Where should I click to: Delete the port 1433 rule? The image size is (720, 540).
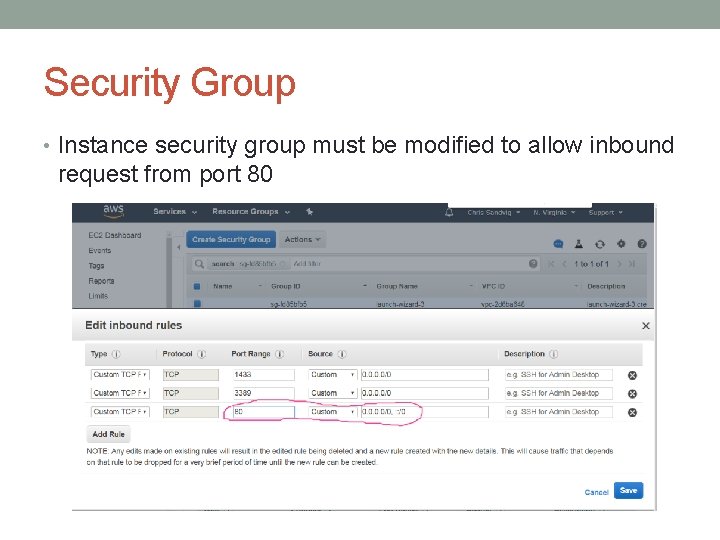[632, 375]
